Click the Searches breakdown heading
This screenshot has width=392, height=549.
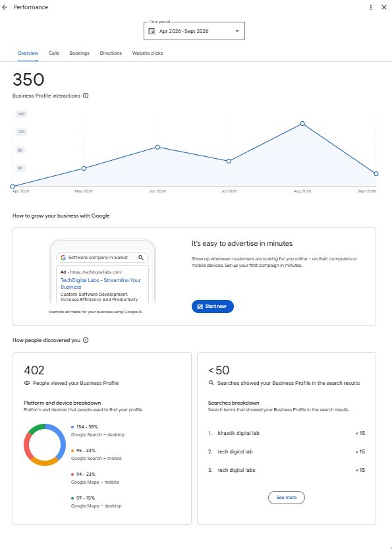[233, 403]
